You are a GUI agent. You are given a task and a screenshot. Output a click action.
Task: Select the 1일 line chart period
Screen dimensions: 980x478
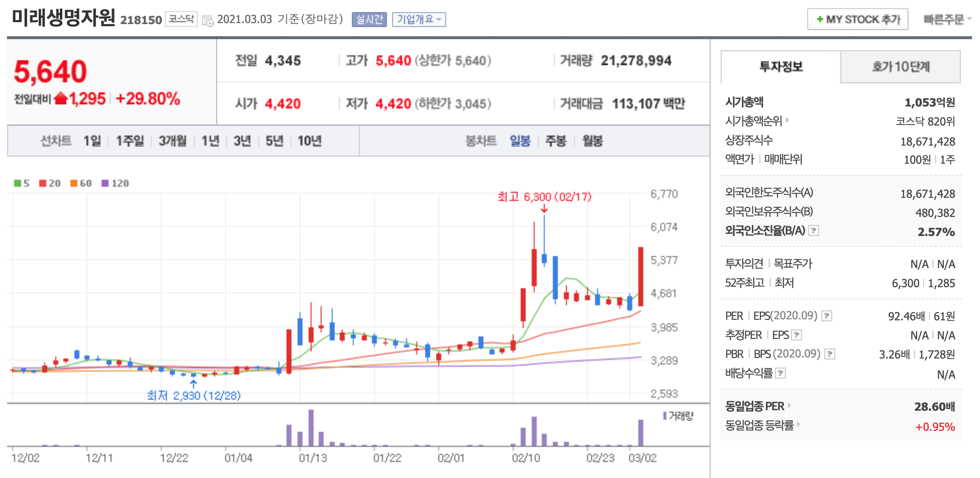(x=92, y=141)
